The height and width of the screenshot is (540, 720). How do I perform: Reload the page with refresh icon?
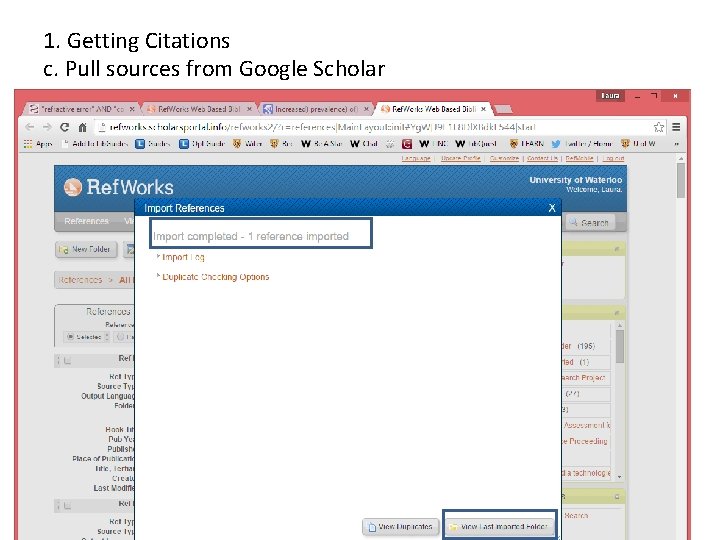[65, 127]
